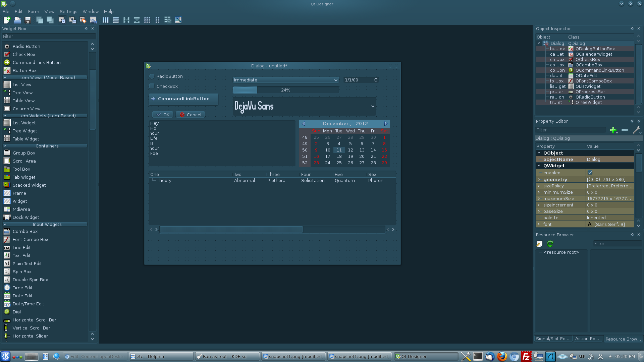Click minus Remove Dynamic Property icon

point(625,130)
